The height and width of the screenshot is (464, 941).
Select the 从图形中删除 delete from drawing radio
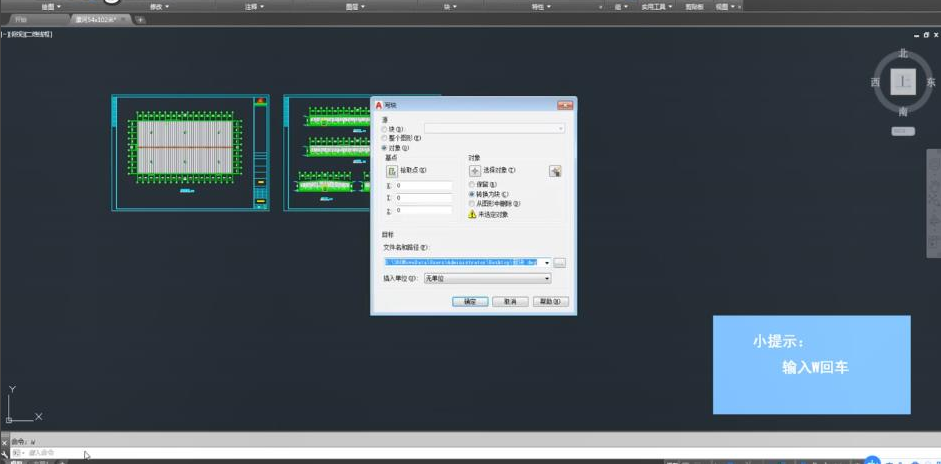click(472, 203)
